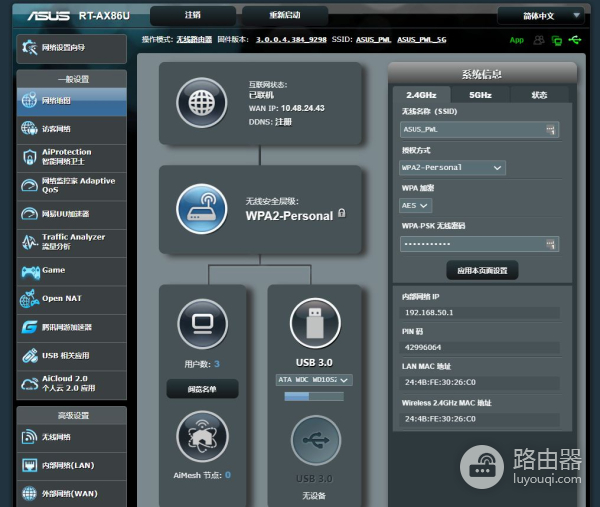Click the WPA-PSK password field

[x=479, y=244]
